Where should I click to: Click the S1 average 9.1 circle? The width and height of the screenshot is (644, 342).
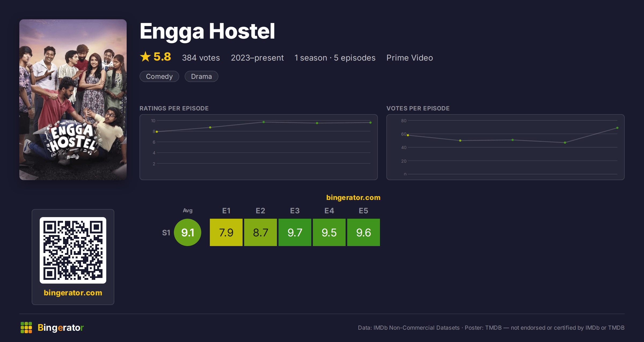tap(188, 232)
